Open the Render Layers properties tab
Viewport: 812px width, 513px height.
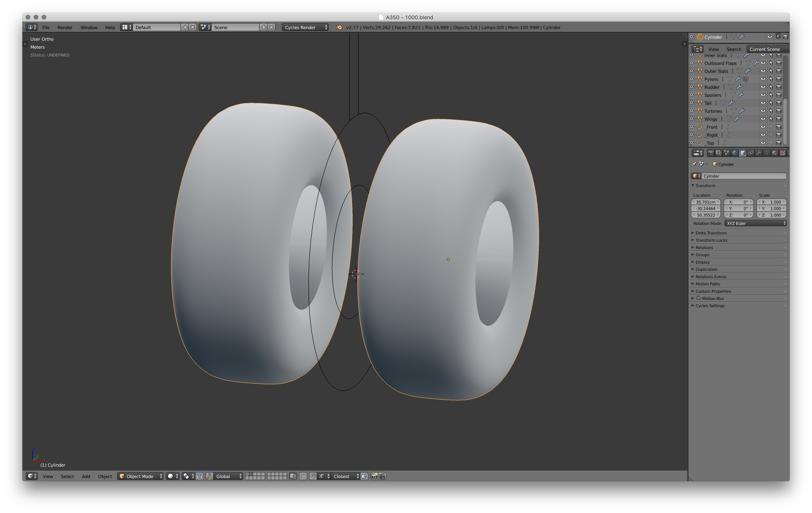(719, 153)
